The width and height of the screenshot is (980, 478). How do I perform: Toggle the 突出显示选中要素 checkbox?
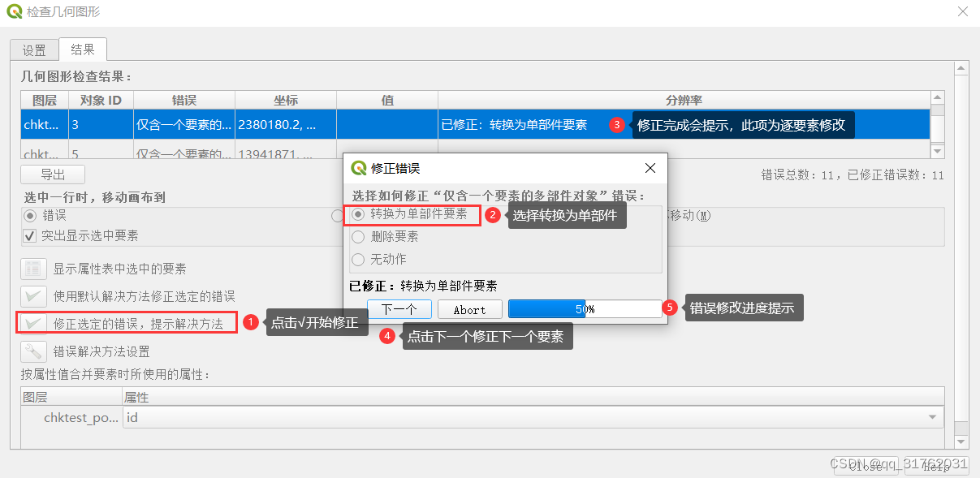pyautogui.click(x=30, y=236)
